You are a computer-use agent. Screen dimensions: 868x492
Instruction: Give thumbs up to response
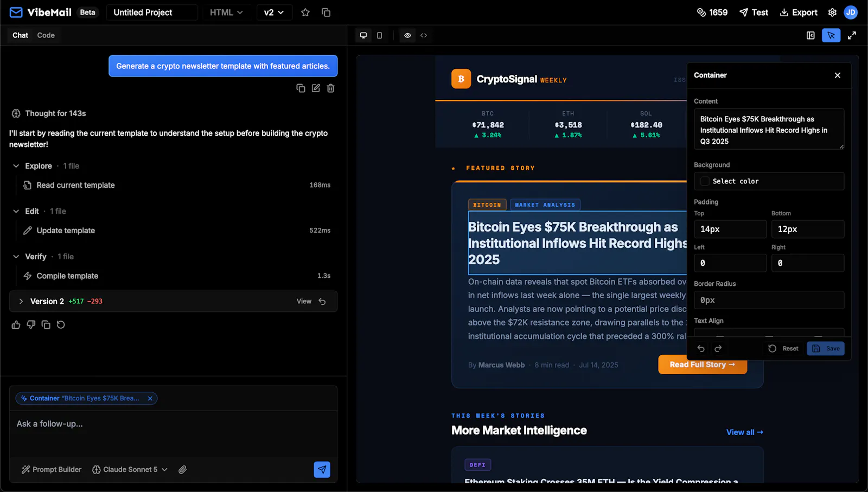coord(16,325)
